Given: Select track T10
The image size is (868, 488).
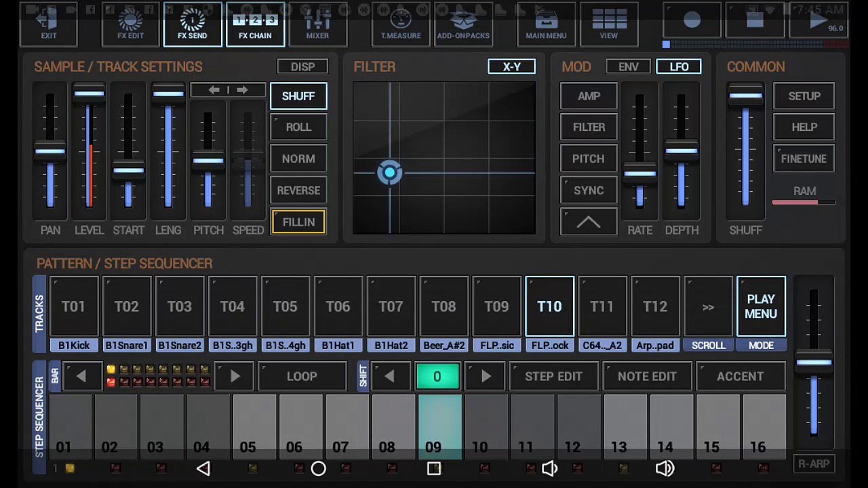Looking at the screenshot, I should (x=549, y=306).
